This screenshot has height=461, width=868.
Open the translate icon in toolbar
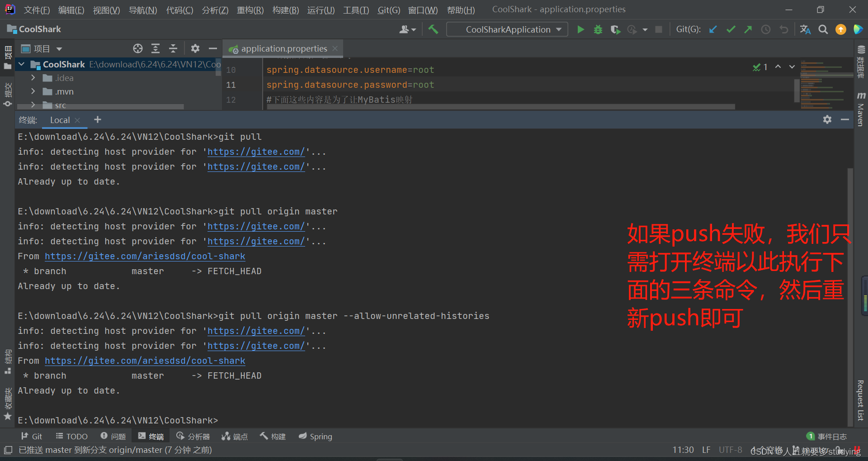coord(805,29)
